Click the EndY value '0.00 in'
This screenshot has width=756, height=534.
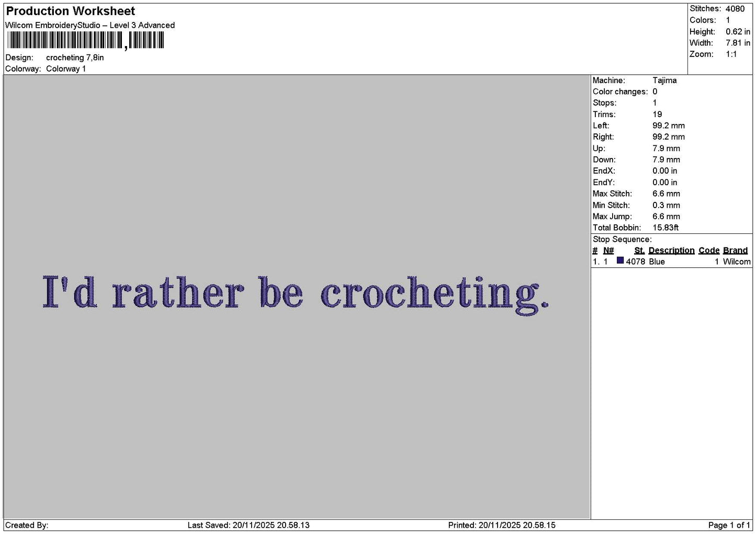[x=664, y=183]
